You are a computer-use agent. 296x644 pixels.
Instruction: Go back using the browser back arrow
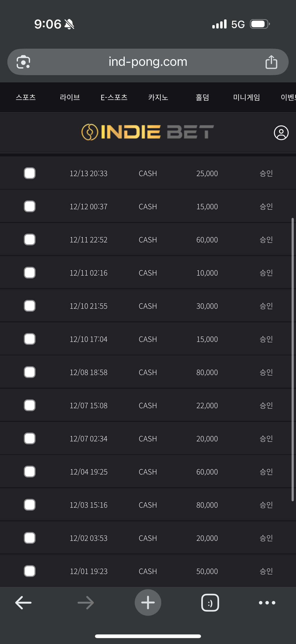click(x=23, y=602)
